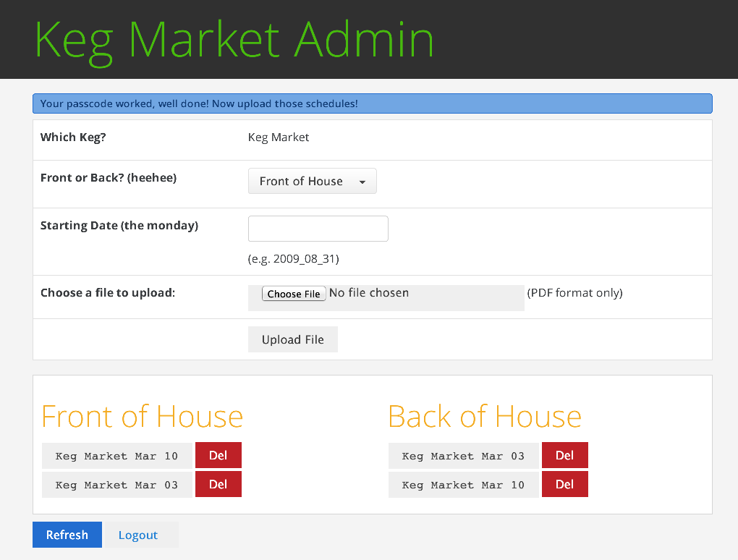The width and height of the screenshot is (738, 560).
Task: Delete Front of House Keg Market Mar 03
Action: click(x=219, y=484)
